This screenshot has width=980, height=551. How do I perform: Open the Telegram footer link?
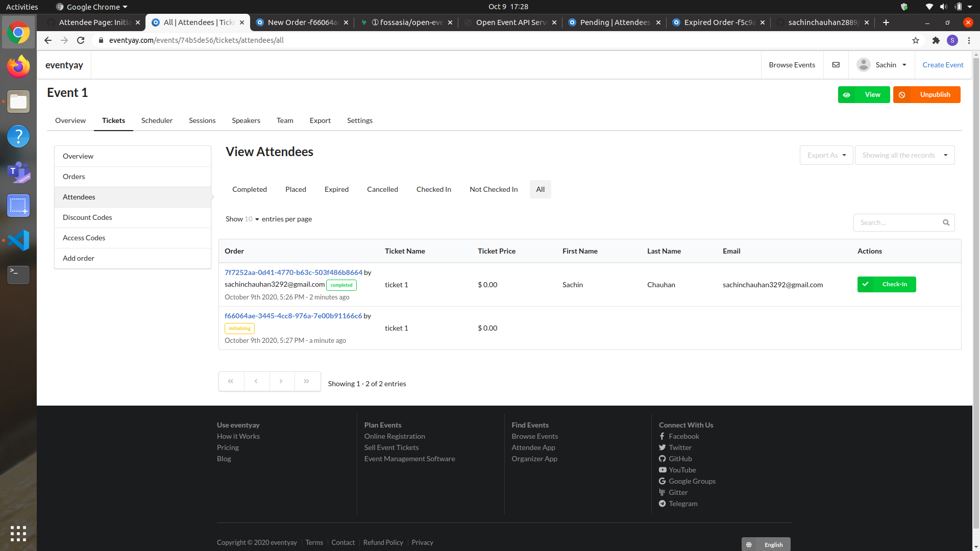(683, 504)
